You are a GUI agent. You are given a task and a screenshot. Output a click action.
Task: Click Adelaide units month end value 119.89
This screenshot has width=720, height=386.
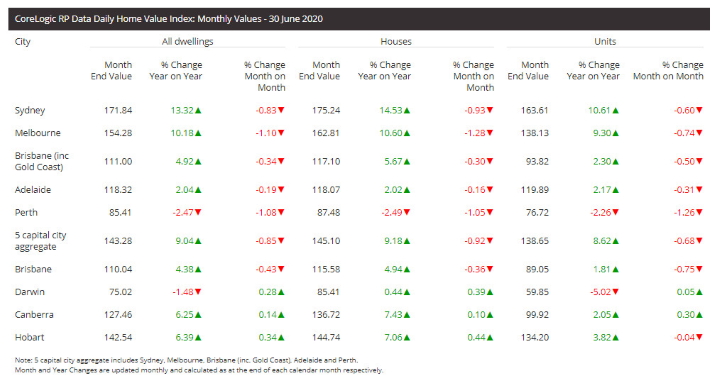(x=534, y=190)
